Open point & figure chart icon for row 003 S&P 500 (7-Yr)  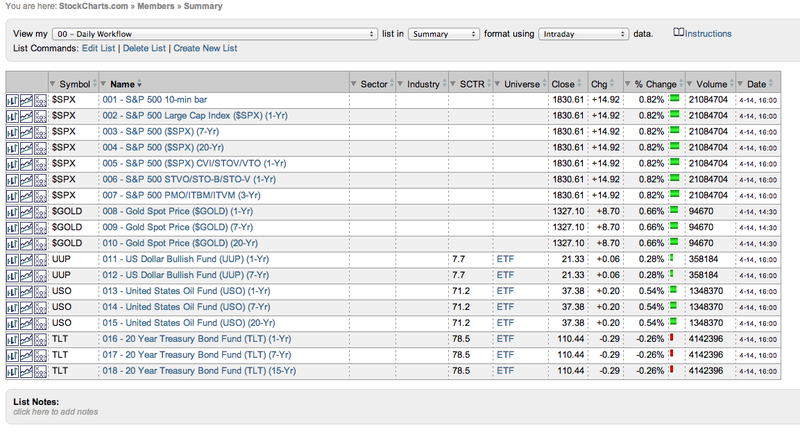pyautogui.click(x=40, y=132)
